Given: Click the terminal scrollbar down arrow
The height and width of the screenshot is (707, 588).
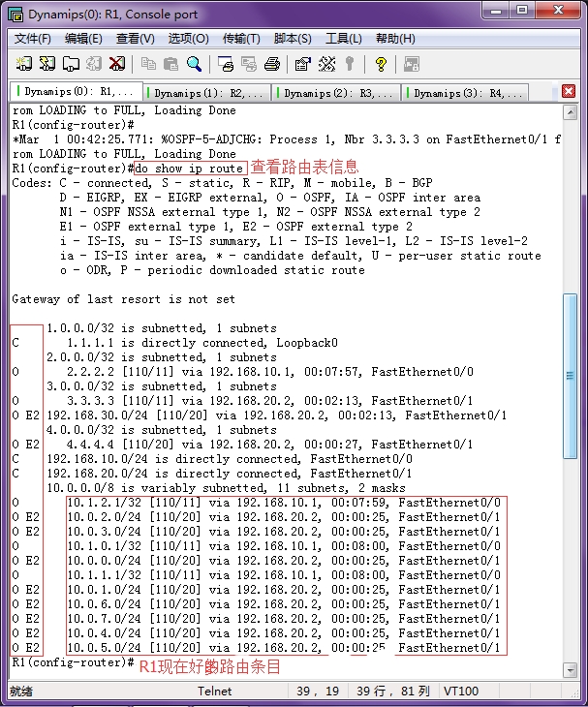Looking at the screenshot, I should point(570,670).
